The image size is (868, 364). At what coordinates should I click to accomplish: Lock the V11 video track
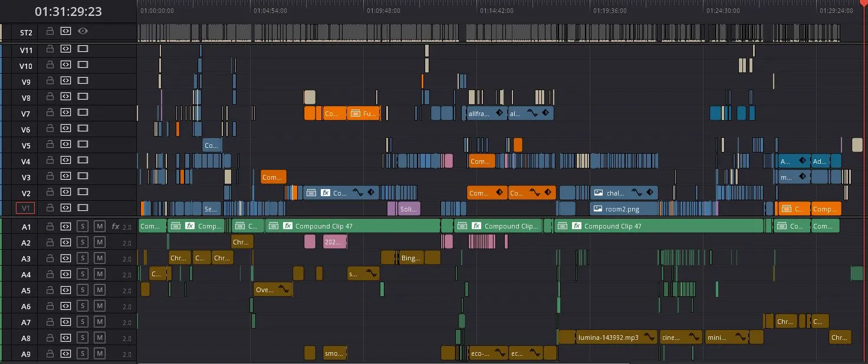click(50, 48)
